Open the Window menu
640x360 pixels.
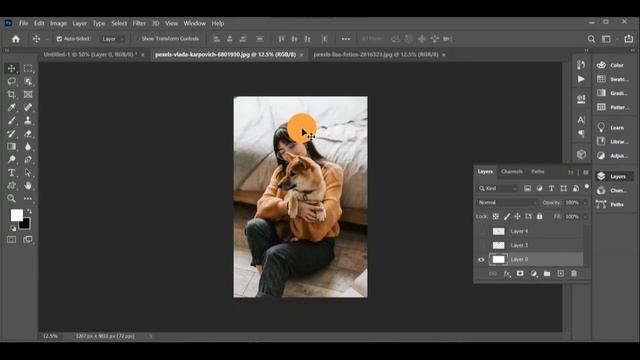pos(195,23)
